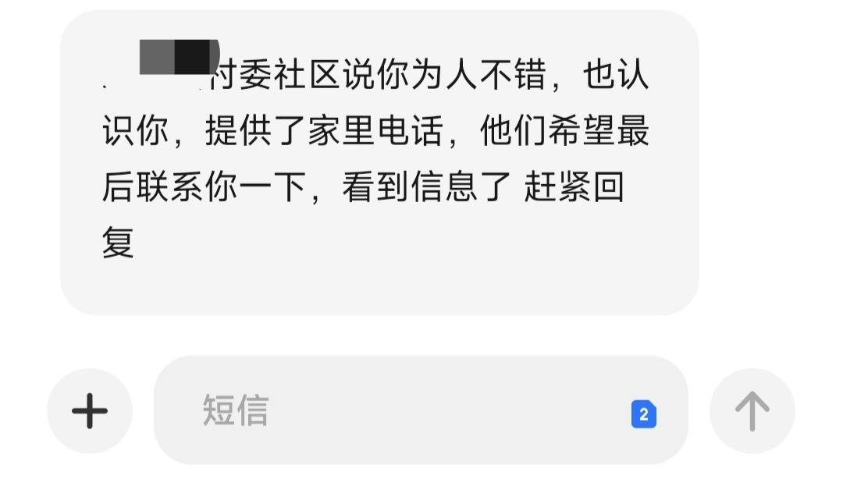The width and height of the screenshot is (843, 504).
Task: Switch SIM using the blue 2 icon
Action: tap(643, 414)
